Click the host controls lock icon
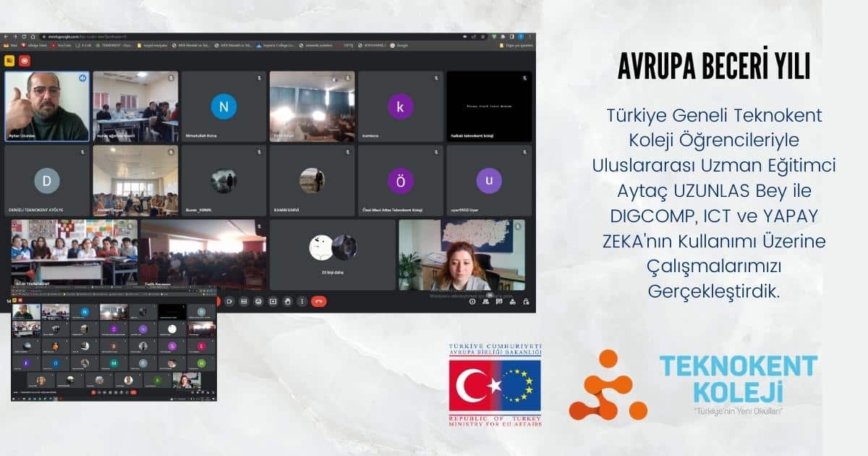The height and width of the screenshot is (456, 868). [x=524, y=301]
